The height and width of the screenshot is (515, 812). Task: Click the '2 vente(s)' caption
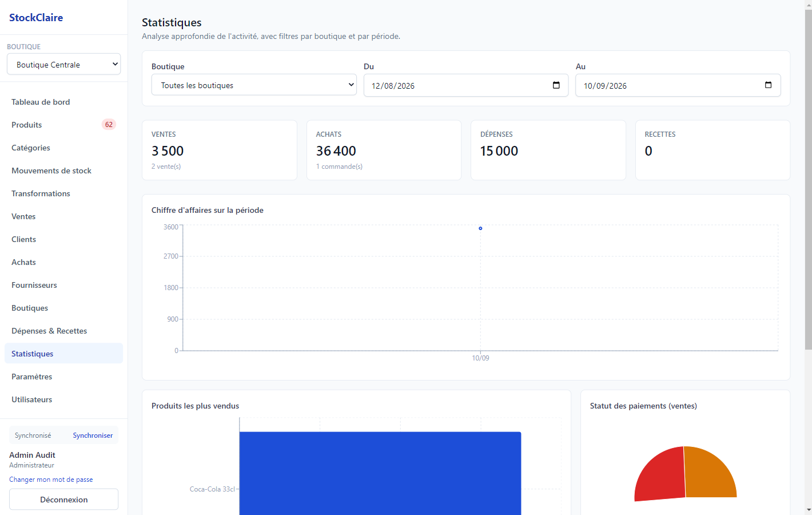[166, 167]
